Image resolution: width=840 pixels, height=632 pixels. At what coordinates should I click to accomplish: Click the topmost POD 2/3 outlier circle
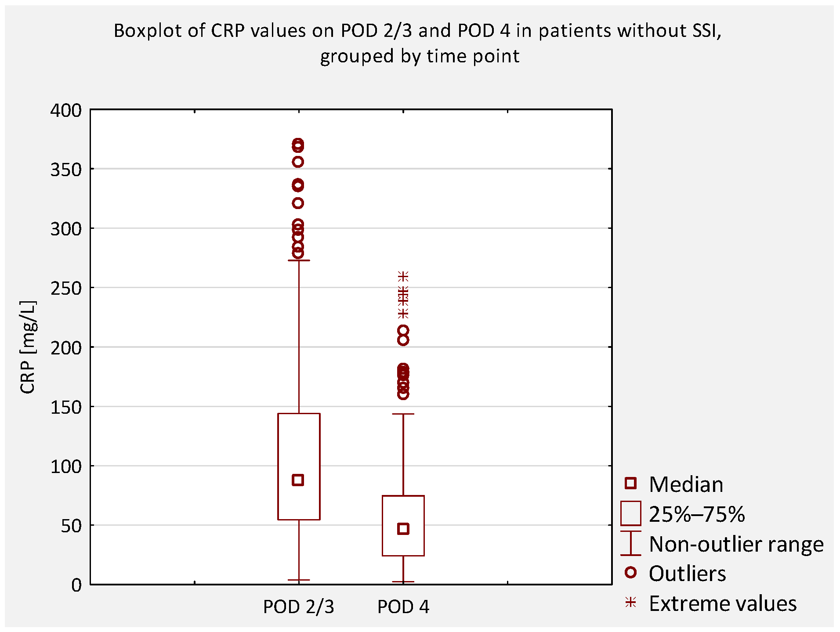(x=298, y=144)
